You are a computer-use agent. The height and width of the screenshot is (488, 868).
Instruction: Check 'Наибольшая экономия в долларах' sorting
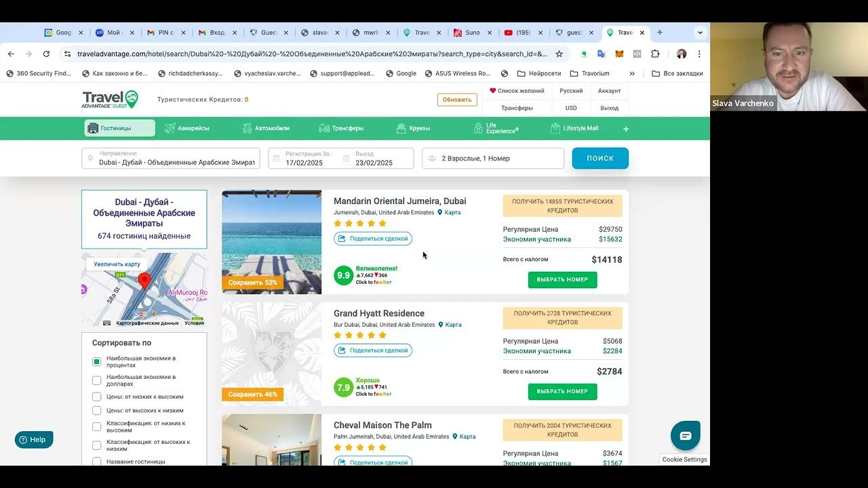97,380
